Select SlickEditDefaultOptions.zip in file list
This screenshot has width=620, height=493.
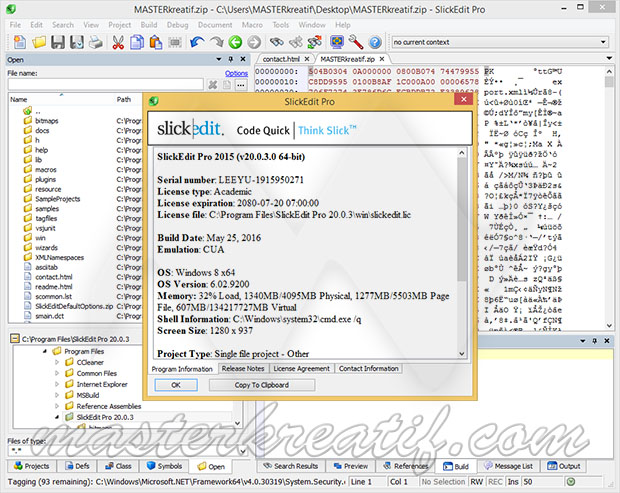74,306
